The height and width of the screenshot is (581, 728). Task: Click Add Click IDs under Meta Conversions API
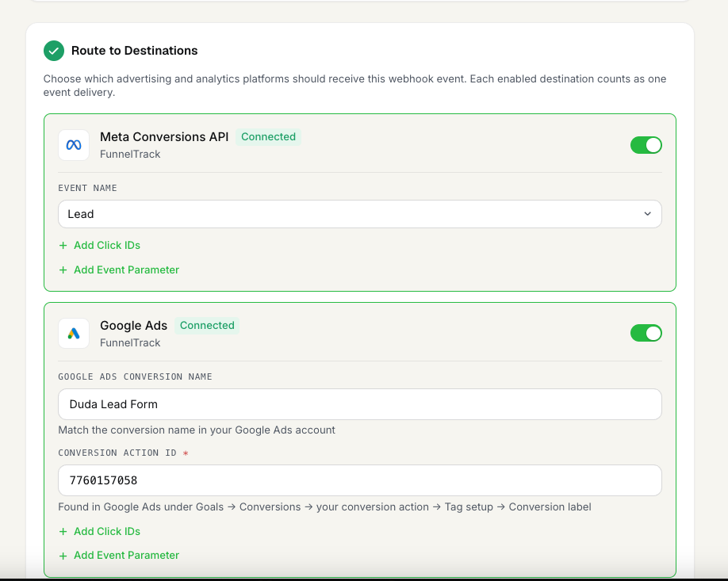(107, 246)
